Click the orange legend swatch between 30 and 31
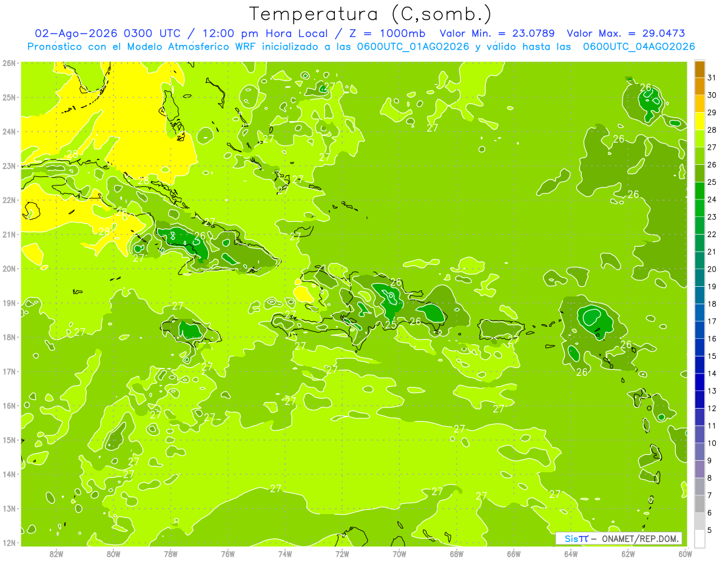 coord(699,86)
